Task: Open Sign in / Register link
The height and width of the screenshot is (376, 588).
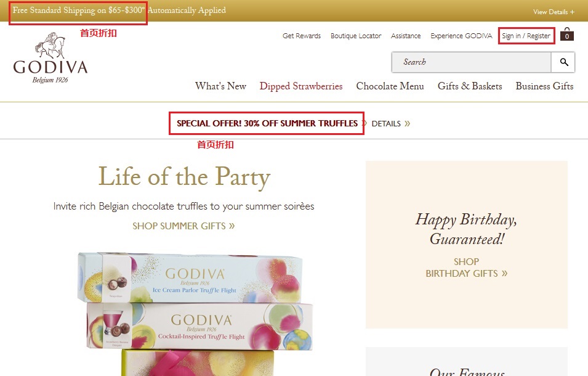Action: tap(526, 36)
